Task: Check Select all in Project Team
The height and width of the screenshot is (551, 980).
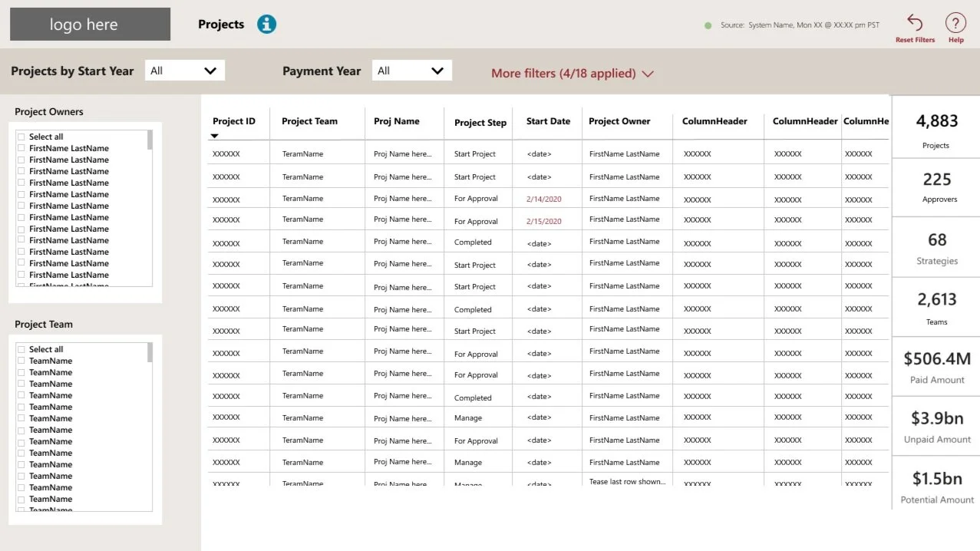Action: (x=21, y=348)
